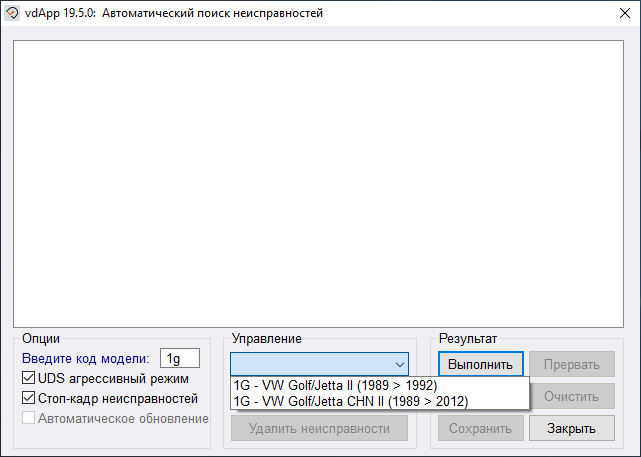The width and height of the screenshot is (641, 457).
Task: Check the 'Автоматическое обновление' option
Action: click(x=29, y=418)
